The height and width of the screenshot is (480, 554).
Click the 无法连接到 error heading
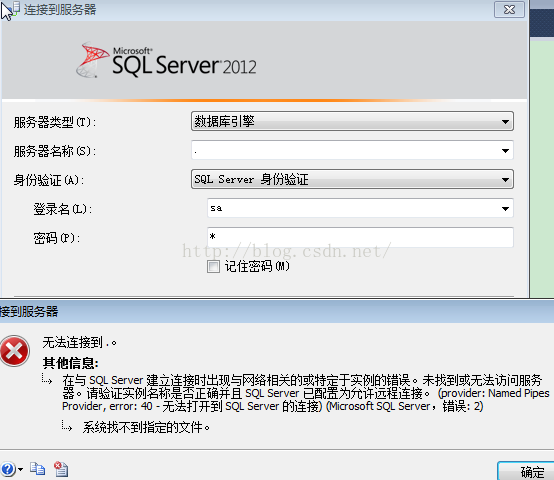click(79, 342)
